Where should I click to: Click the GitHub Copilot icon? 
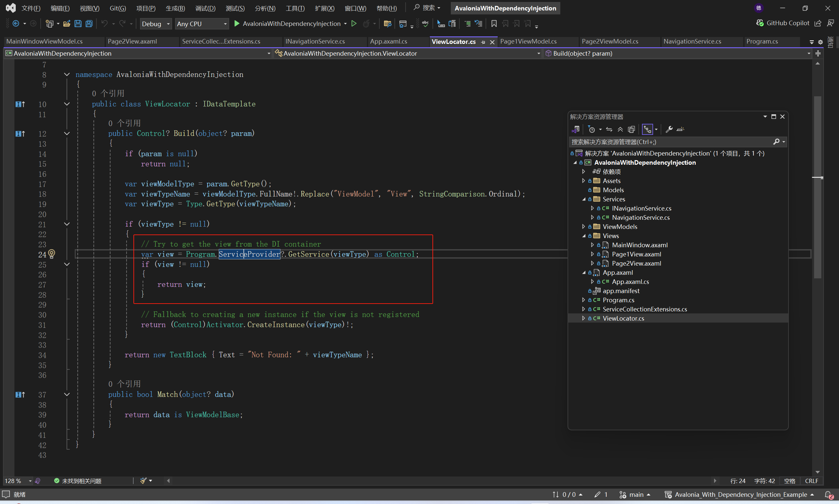759,23
